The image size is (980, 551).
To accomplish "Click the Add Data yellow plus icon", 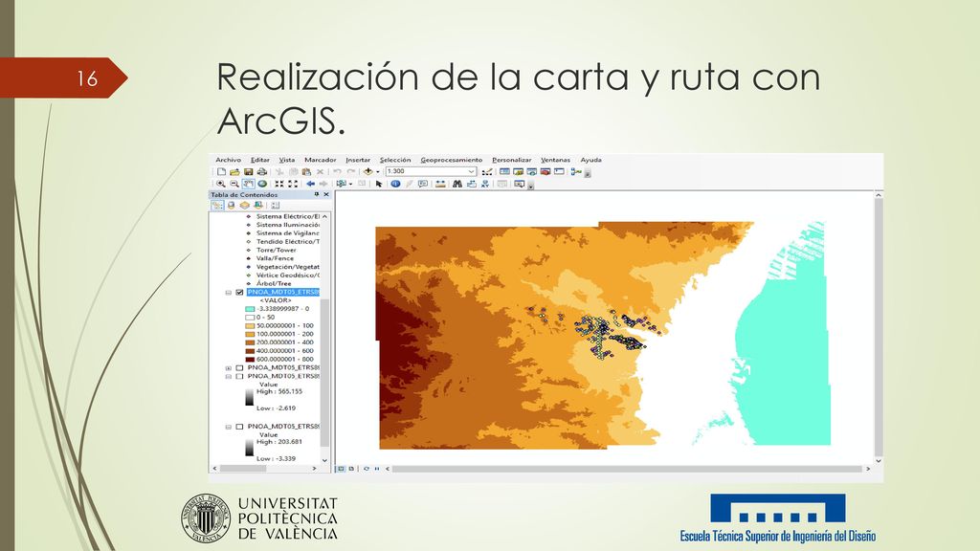I will coord(367,171).
